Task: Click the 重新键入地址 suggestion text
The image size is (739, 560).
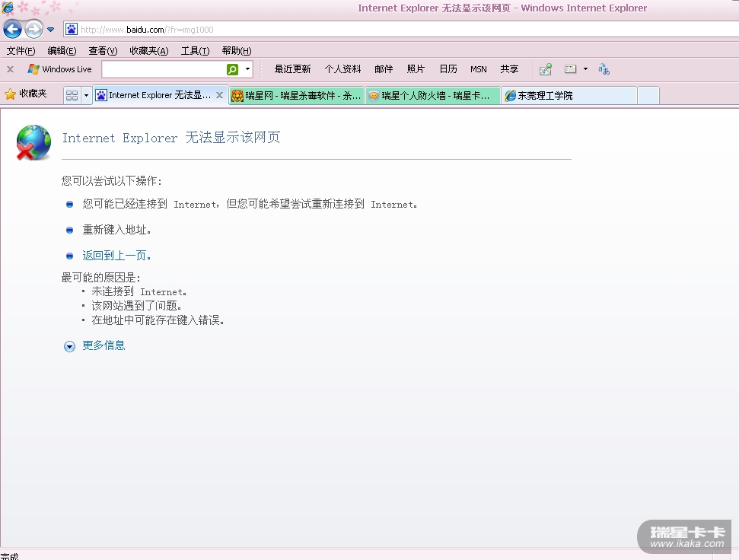Action: coord(117,230)
